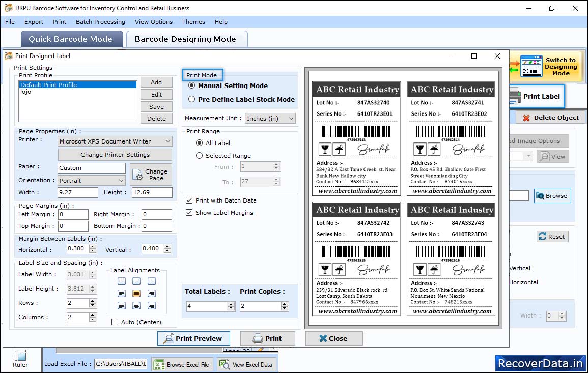588x373 pixels.
Task: Click the Add profile button
Action: click(x=156, y=82)
